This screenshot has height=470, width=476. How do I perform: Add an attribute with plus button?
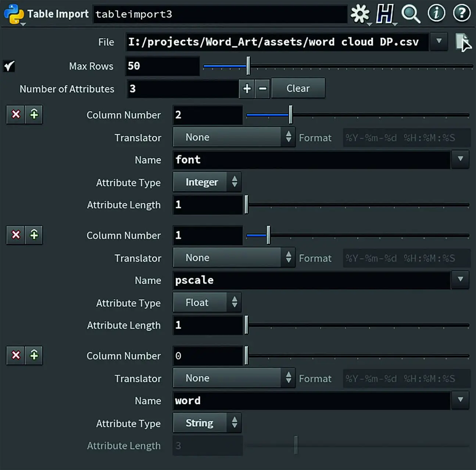tap(247, 88)
